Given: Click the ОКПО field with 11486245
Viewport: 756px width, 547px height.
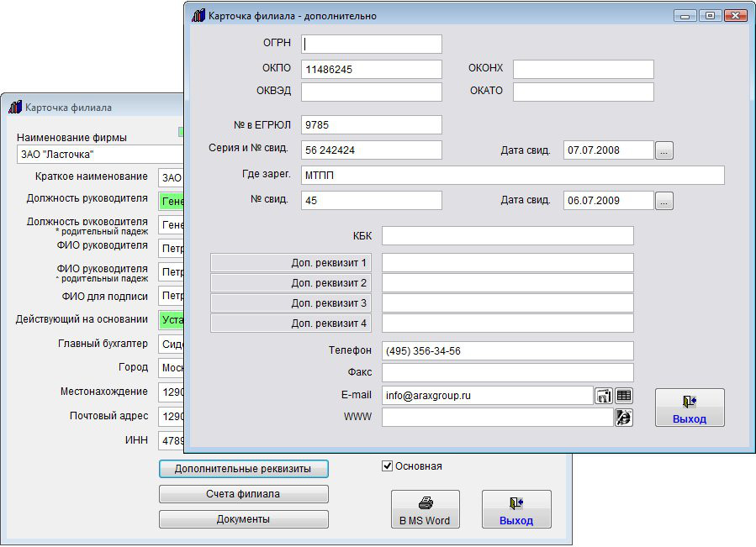Looking at the screenshot, I should [371, 70].
